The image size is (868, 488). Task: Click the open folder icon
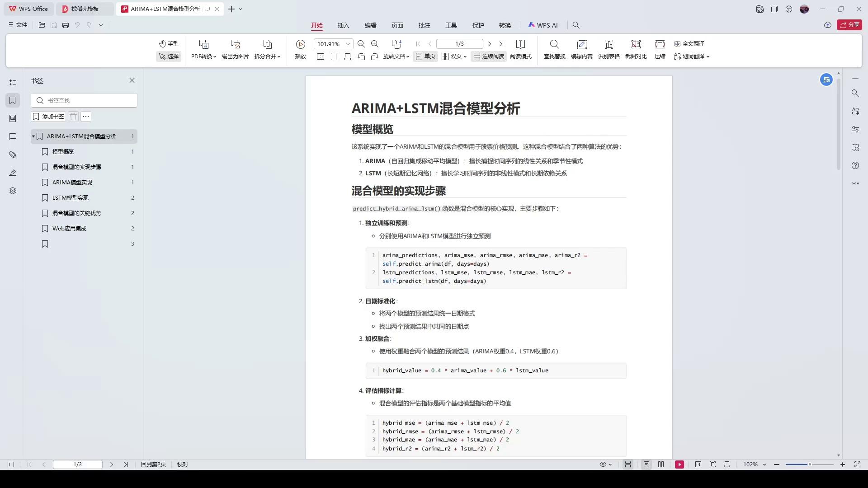[x=42, y=25]
